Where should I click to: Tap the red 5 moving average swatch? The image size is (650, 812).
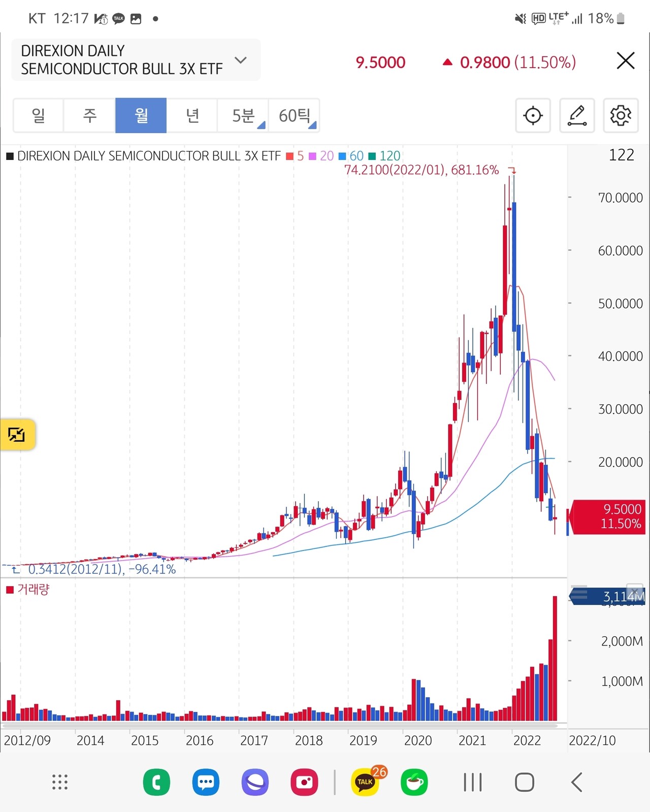coord(290,156)
